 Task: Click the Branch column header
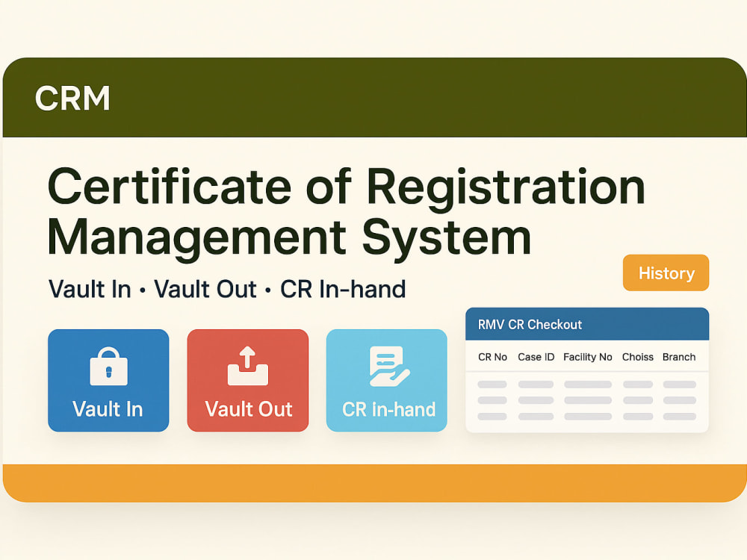coord(679,357)
